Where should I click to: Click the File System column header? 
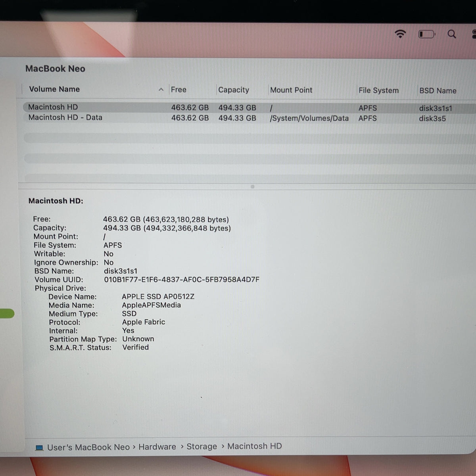click(378, 90)
